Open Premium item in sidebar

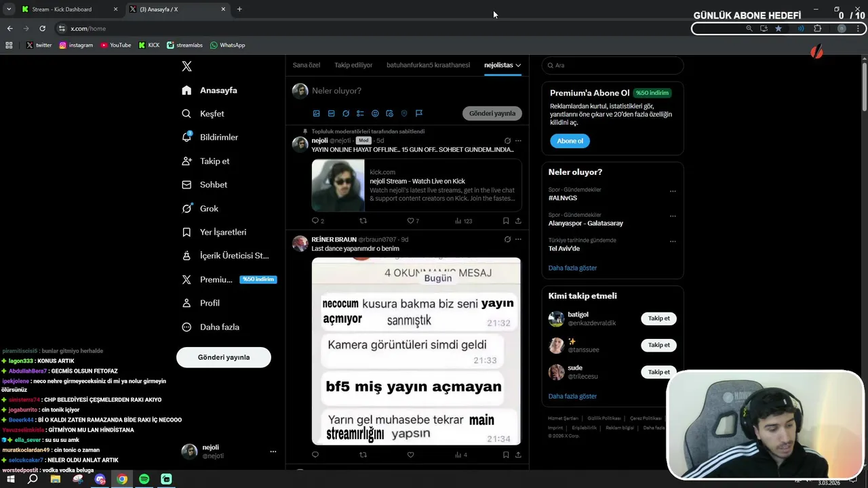[229, 279]
